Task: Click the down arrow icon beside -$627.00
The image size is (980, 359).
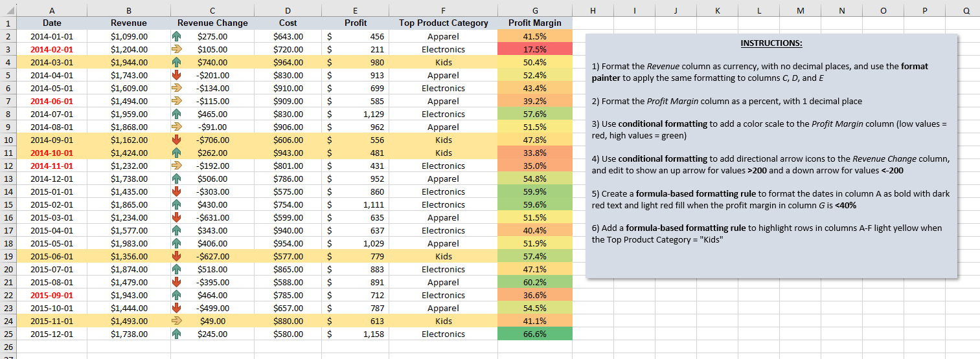Action: (177, 257)
